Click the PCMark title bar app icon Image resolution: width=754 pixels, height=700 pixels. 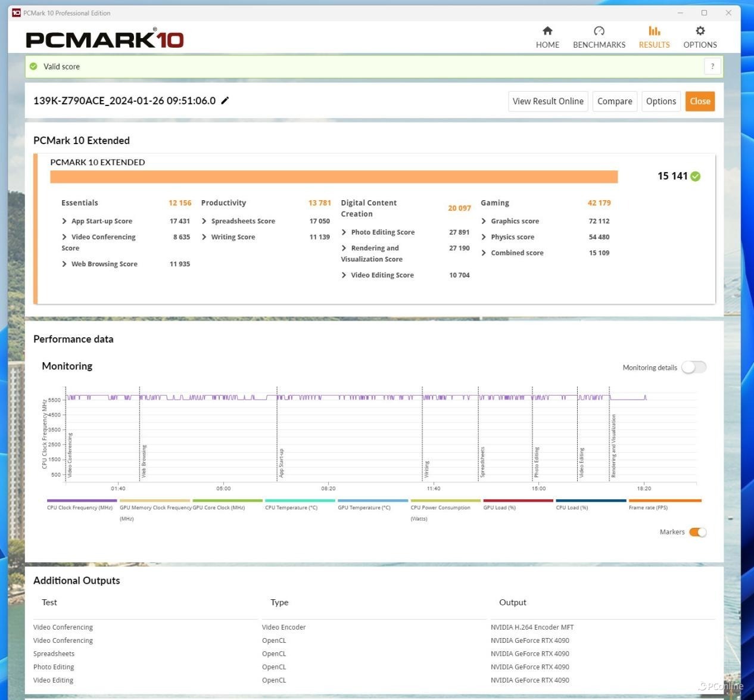tap(16, 13)
